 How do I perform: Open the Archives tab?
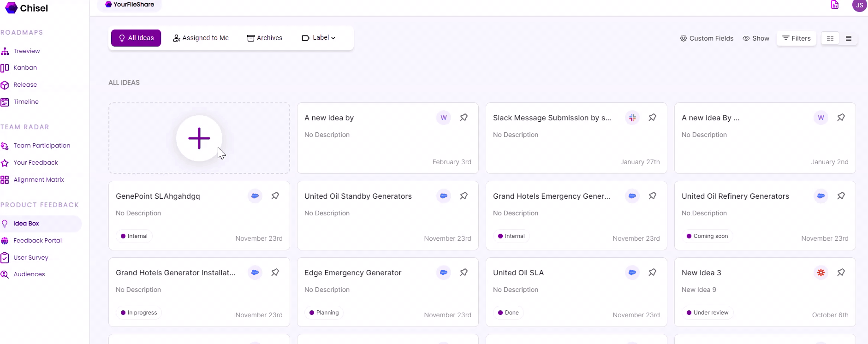point(265,38)
